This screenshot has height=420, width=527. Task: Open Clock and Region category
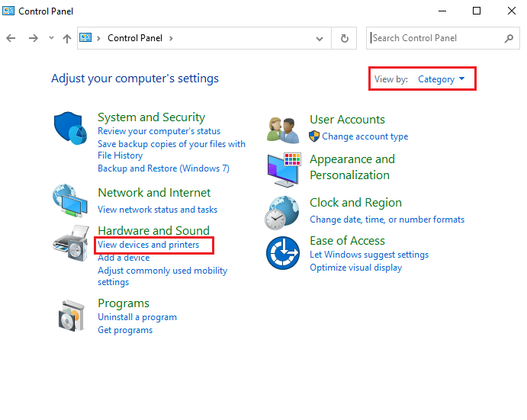355,203
